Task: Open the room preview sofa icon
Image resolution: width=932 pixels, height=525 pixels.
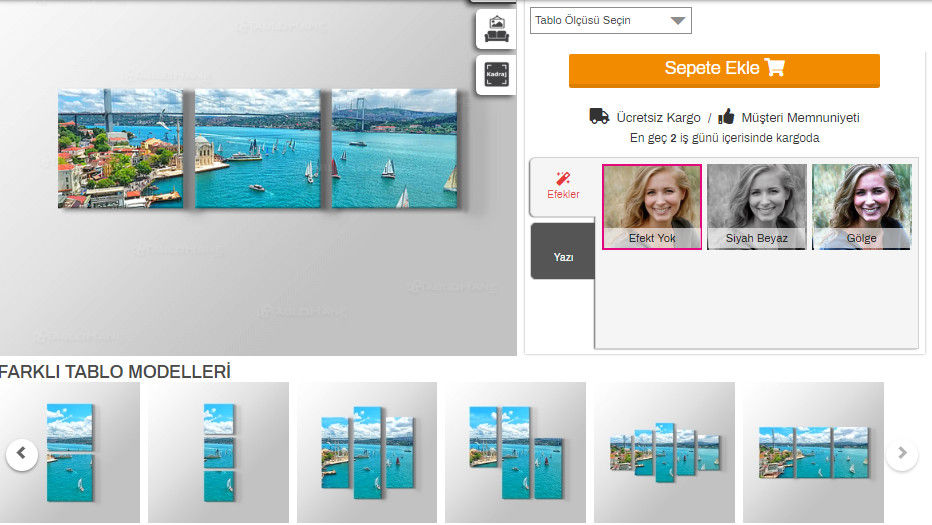Action: click(x=496, y=29)
